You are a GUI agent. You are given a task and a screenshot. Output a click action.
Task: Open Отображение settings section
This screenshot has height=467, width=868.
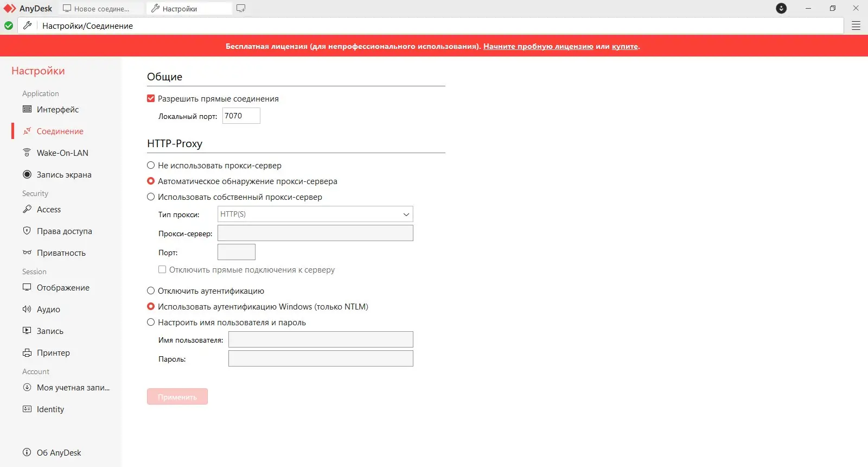(x=63, y=287)
